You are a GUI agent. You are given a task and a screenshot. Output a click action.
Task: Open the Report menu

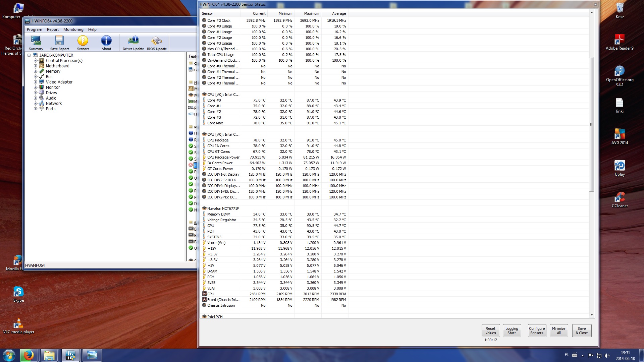53,29
